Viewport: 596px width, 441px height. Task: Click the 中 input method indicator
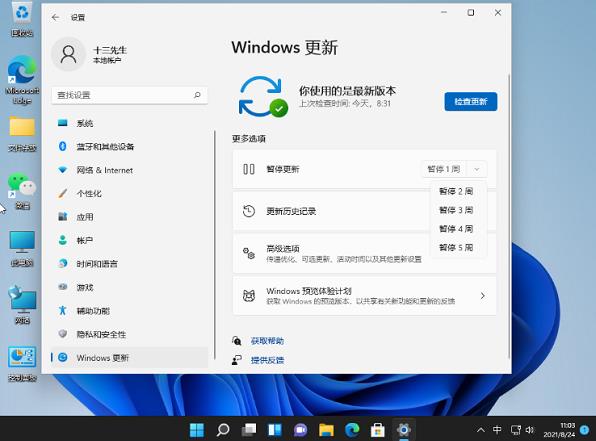[497, 430]
